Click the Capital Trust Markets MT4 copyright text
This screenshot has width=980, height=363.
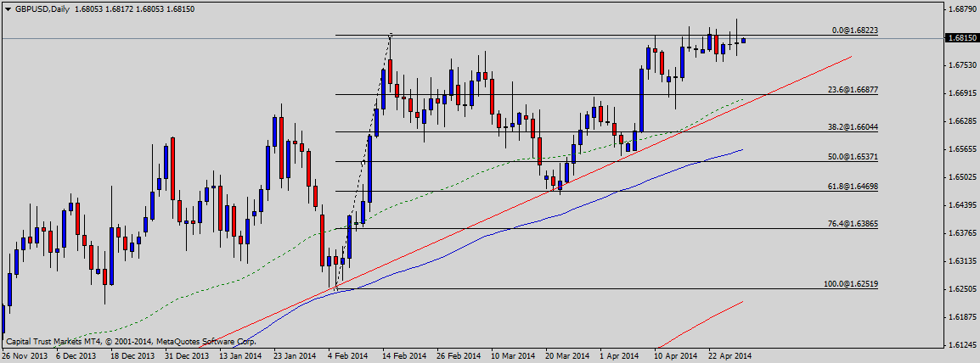pyautogui.click(x=127, y=341)
